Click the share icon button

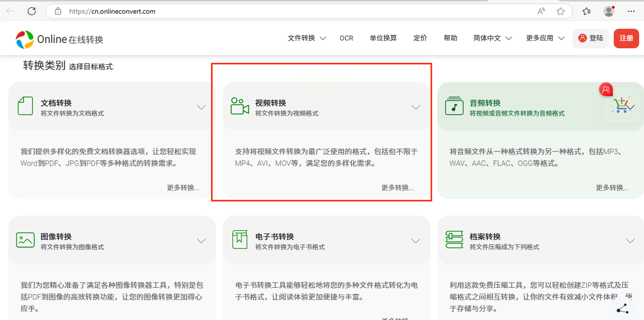(x=622, y=309)
